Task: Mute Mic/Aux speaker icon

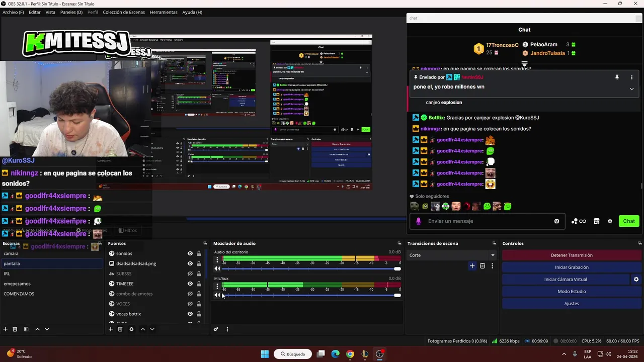Action: pos(217,295)
